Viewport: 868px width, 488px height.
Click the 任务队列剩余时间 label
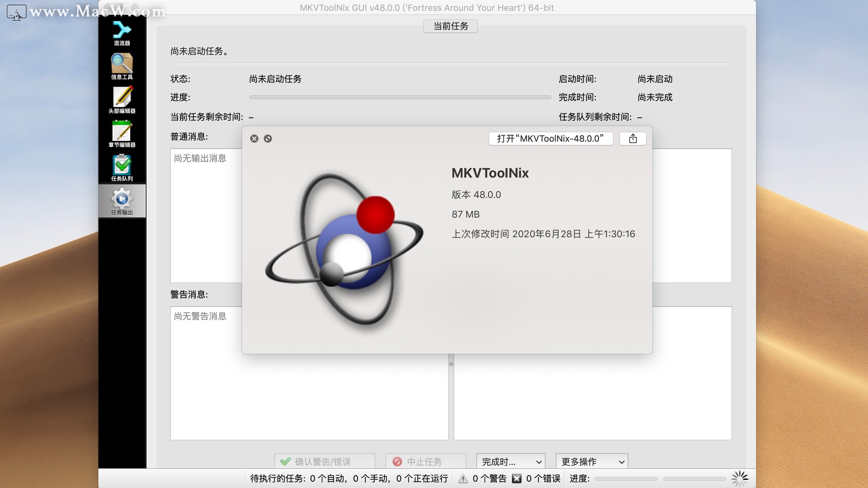595,117
